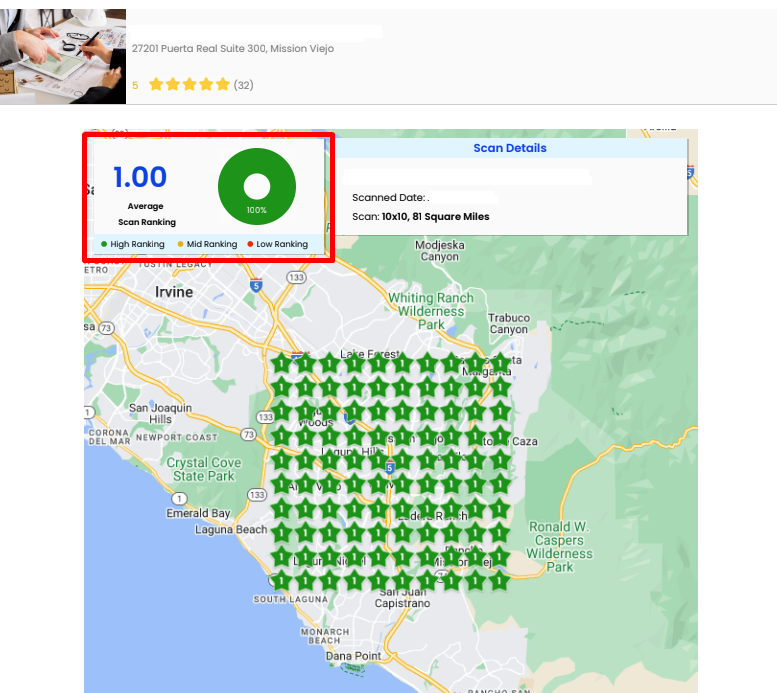Click the green 100% donut chart
Viewport: 777px width, 693px height.
point(257,186)
